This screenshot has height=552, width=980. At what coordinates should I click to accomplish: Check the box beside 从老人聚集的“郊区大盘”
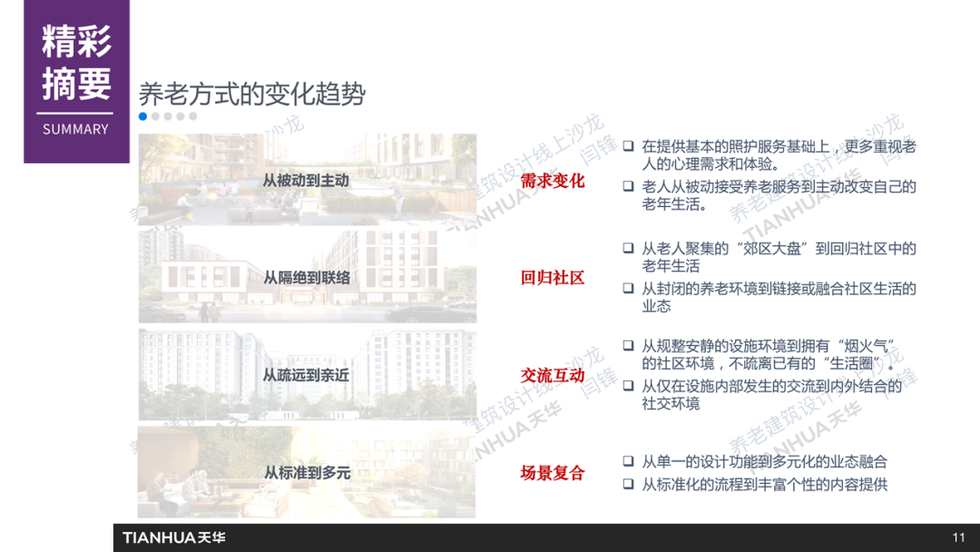(628, 248)
